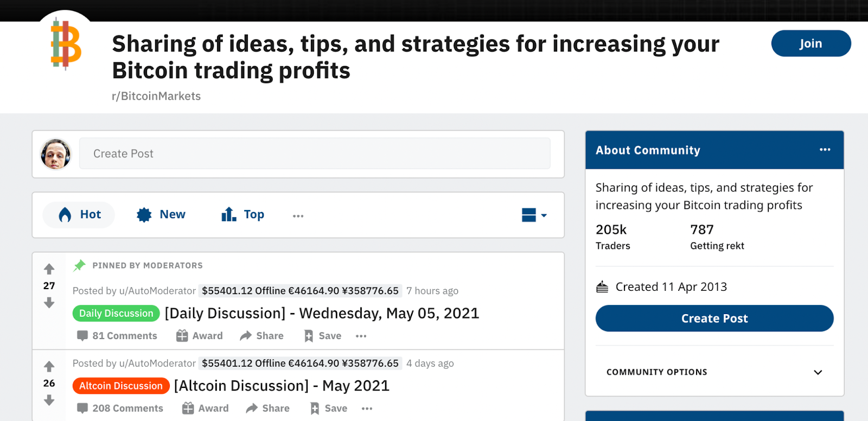868x421 pixels.
Task: Open the 208 Comments on Altcoin Discussion
Action: point(120,408)
